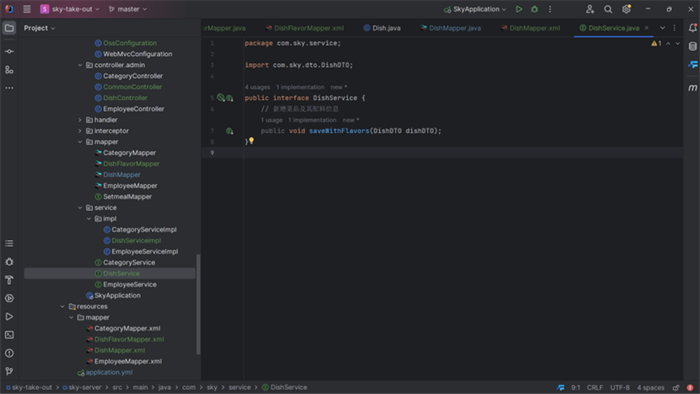The image size is (700, 394).
Task: Switch to DishFlavorMapper.xml tab
Action: (x=305, y=28)
